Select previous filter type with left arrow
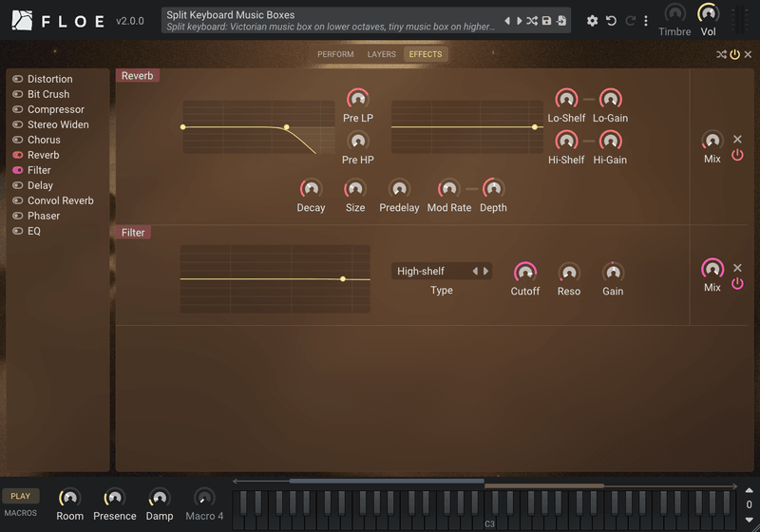The image size is (760, 532). tap(475, 271)
